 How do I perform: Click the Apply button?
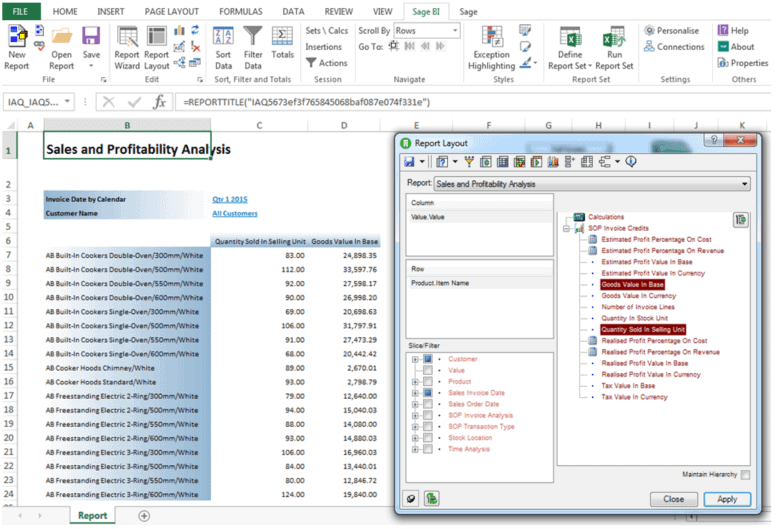[727, 499]
